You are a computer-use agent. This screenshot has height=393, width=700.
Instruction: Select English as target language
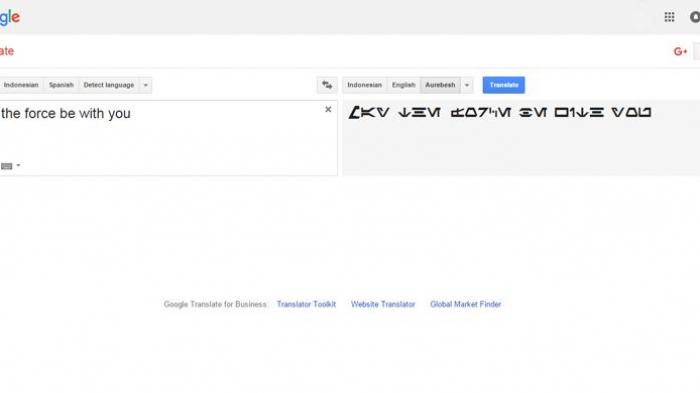[x=404, y=85]
